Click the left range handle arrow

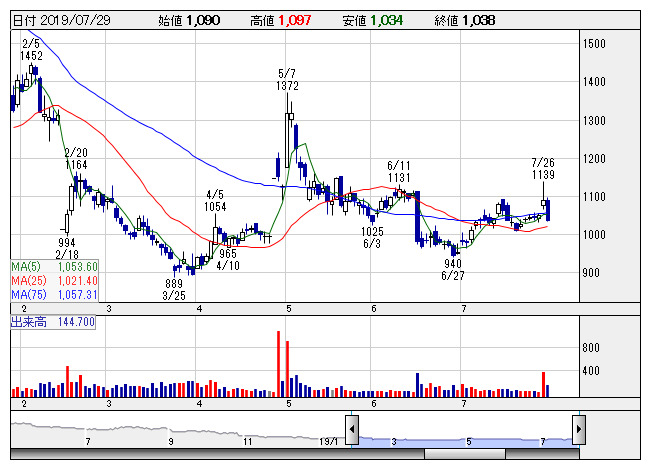(352, 430)
